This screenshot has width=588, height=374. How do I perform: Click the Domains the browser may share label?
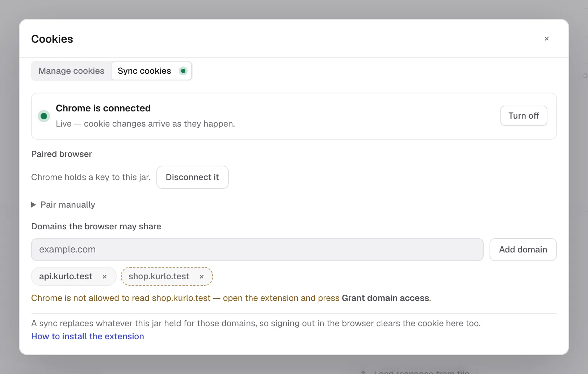96,226
